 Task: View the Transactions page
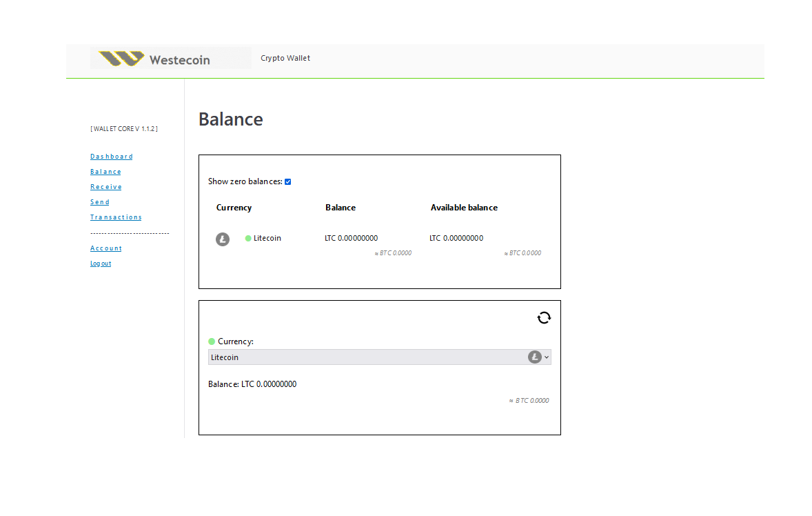[116, 217]
